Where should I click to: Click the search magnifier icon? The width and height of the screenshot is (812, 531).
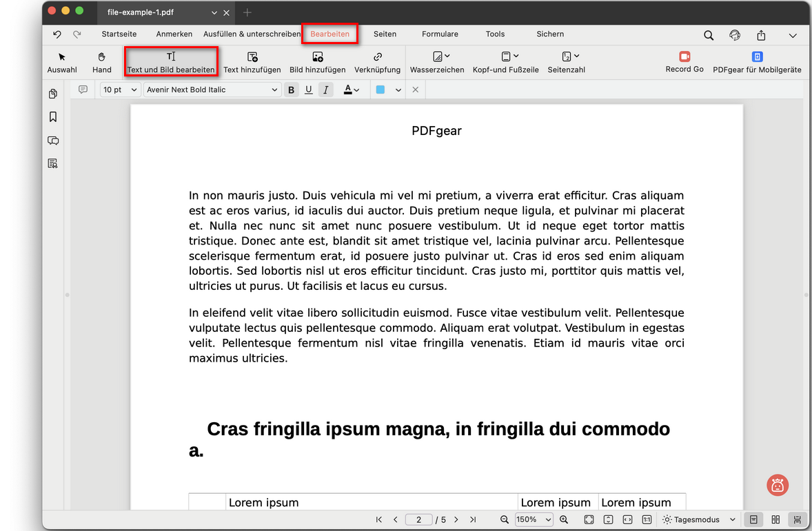(x=709, y=35)
